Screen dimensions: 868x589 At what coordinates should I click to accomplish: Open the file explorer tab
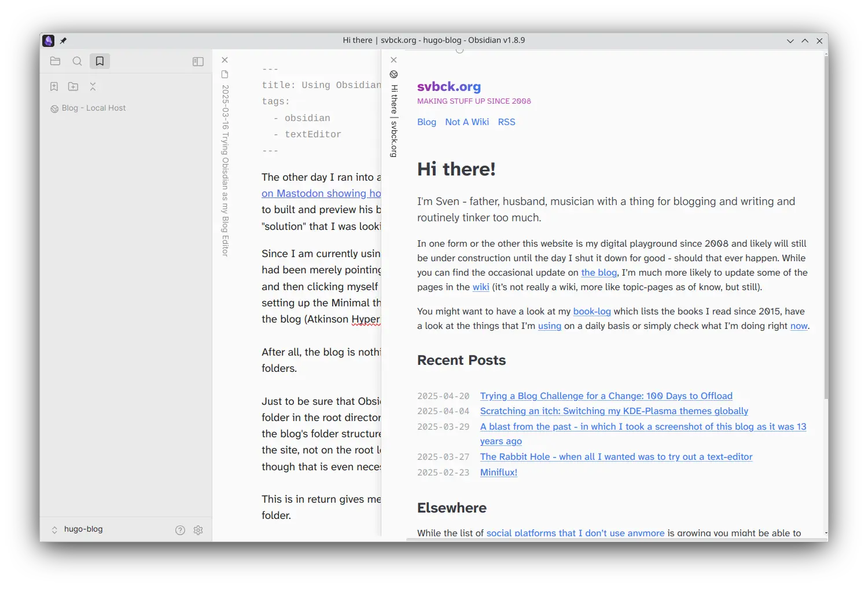pyautogui.click(x=56, y=61)
